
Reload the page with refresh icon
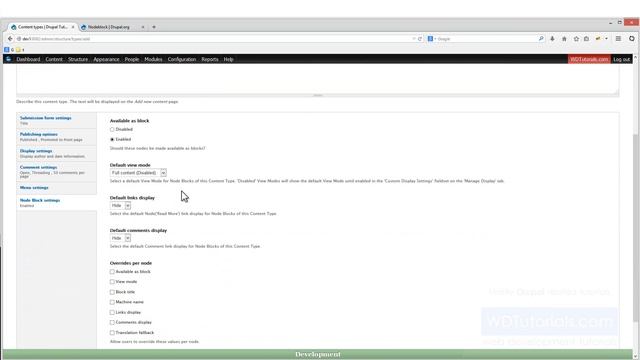click(420, 39)
